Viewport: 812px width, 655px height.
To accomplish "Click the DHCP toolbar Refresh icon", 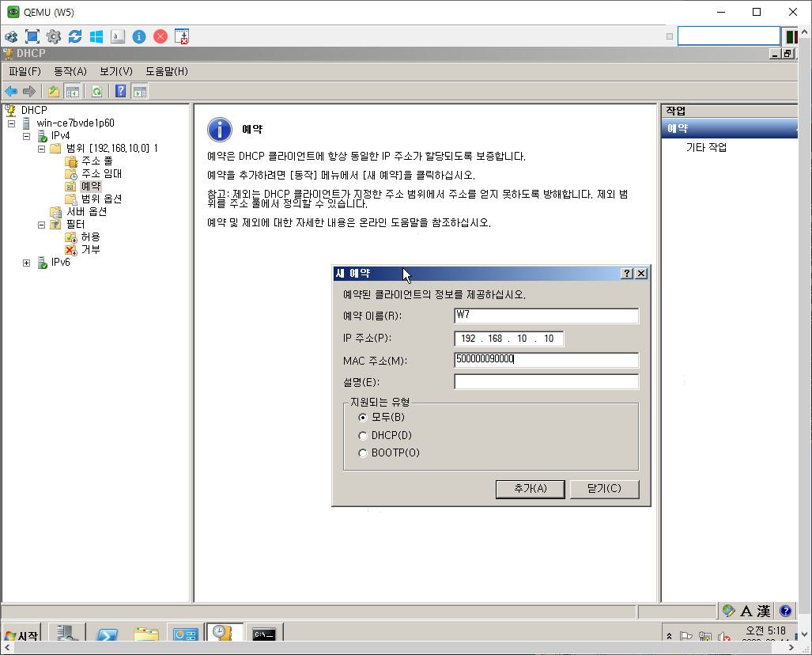I will point(96,92).
